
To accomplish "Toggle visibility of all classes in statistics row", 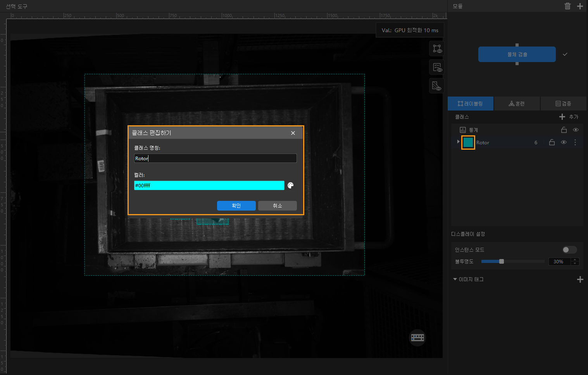I will [x=576, y=130].
